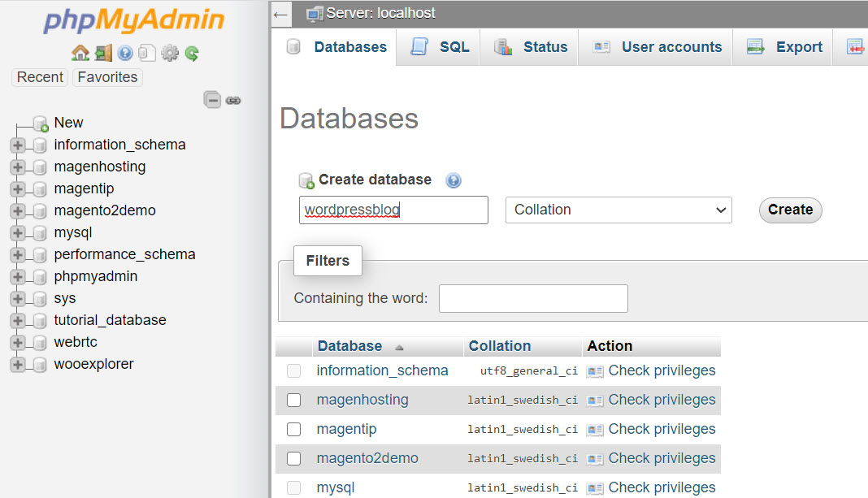Expand magenhosting in navigation tree
Viewport: 868px width, 498px height.
click(x=18, y=167)
